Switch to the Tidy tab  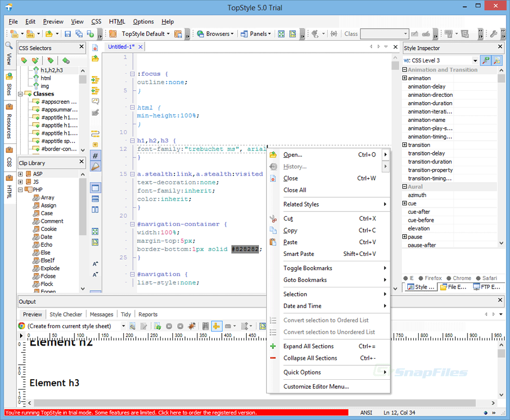(x=126, y=315)
